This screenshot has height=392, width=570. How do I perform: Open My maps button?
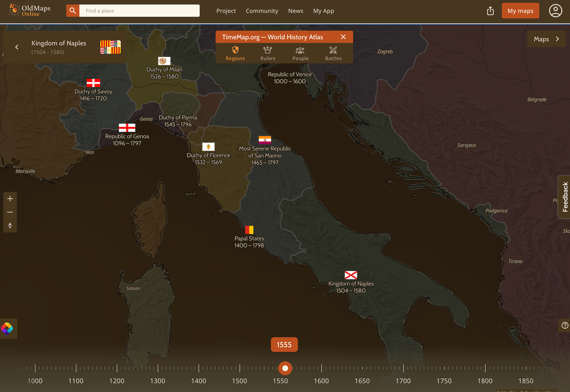[x=520, y=11]
